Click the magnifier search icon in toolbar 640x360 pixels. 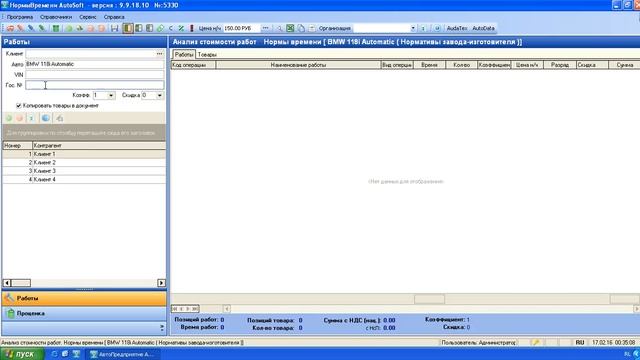(280, 28)
